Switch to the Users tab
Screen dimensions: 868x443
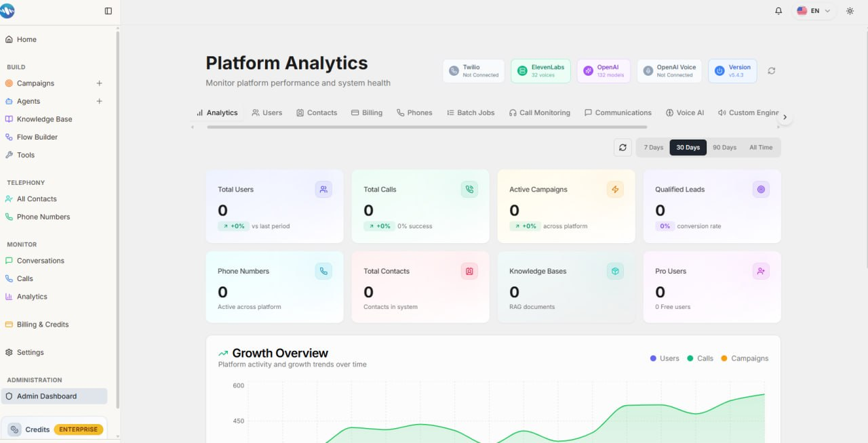(267, 112)
